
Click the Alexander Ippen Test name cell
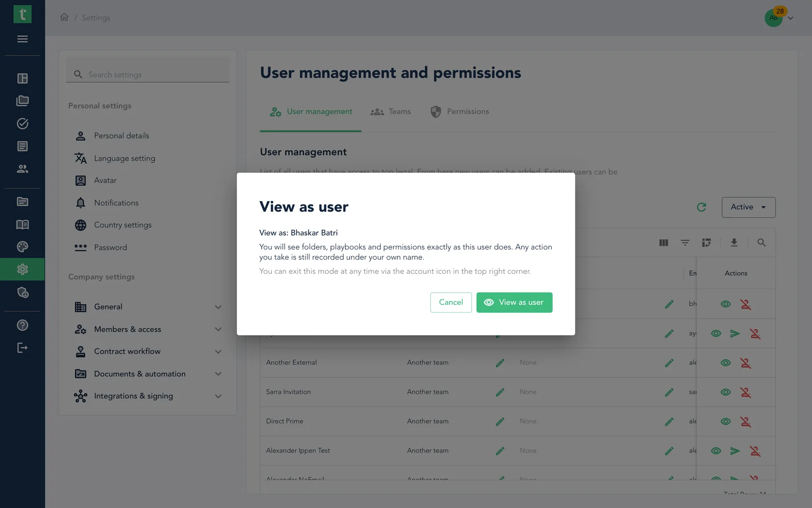point(298,451)
